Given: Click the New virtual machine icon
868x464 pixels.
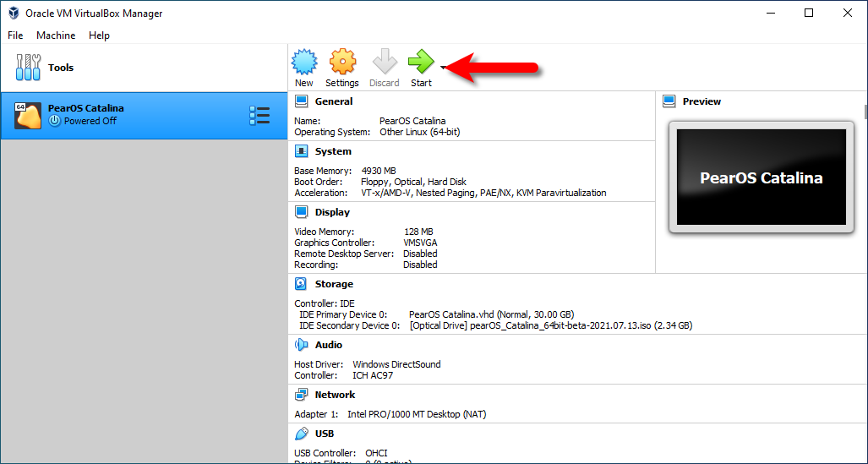Looking at the screenshot, I should tap(304, 62).
